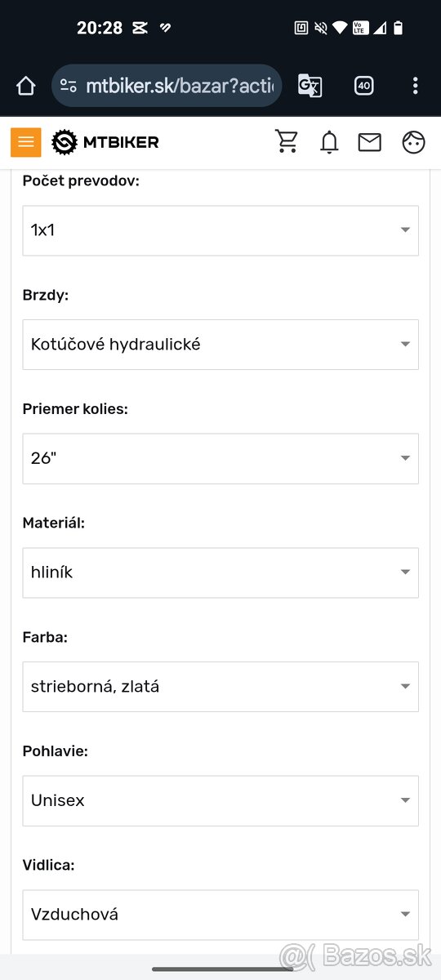
Task: Open the browser three-dot menu
Action: [415, 86]
